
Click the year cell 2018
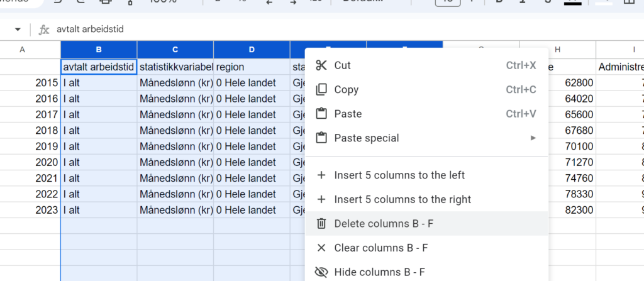click(x=30, y=131)
